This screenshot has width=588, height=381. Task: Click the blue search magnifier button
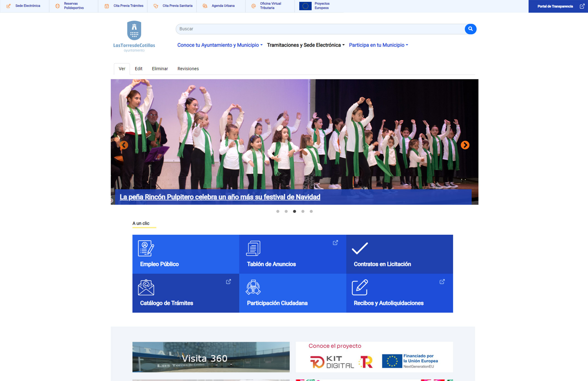pyautogui.click(x=470, y=29)
